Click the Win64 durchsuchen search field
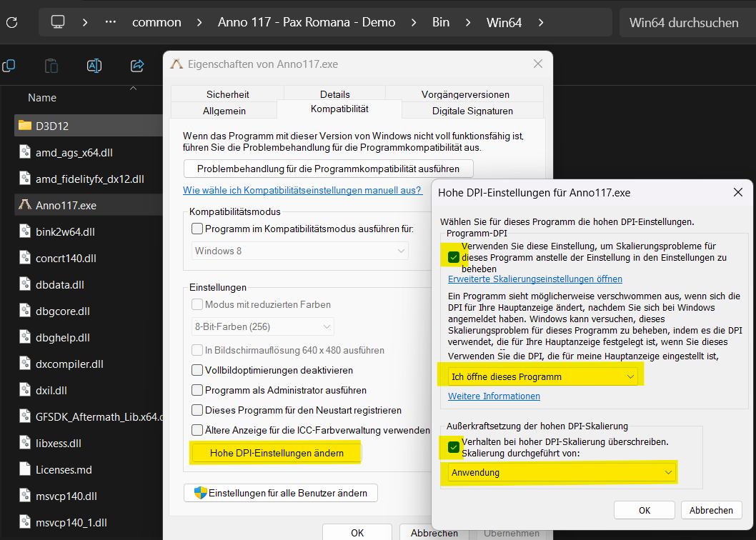 (x=687, y=22)
